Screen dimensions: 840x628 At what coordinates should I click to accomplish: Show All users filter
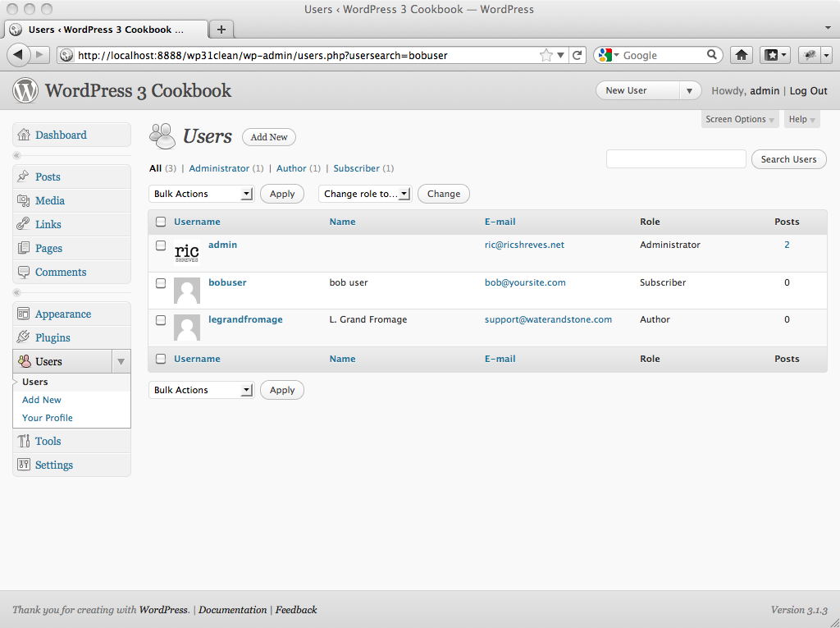pyautogui.click(x=155, y=167)
